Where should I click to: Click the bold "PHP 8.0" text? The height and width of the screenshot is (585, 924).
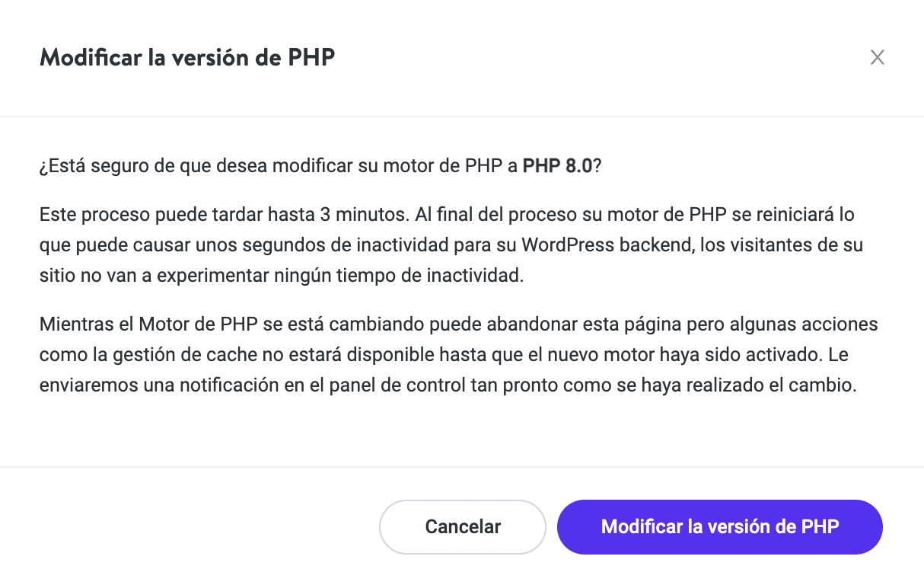[x=557, y=167]
